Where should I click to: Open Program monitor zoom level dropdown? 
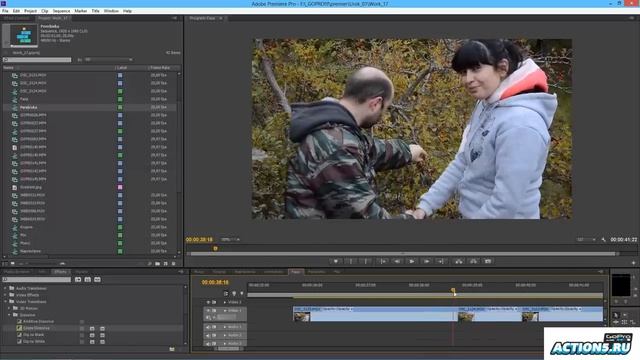230,240
